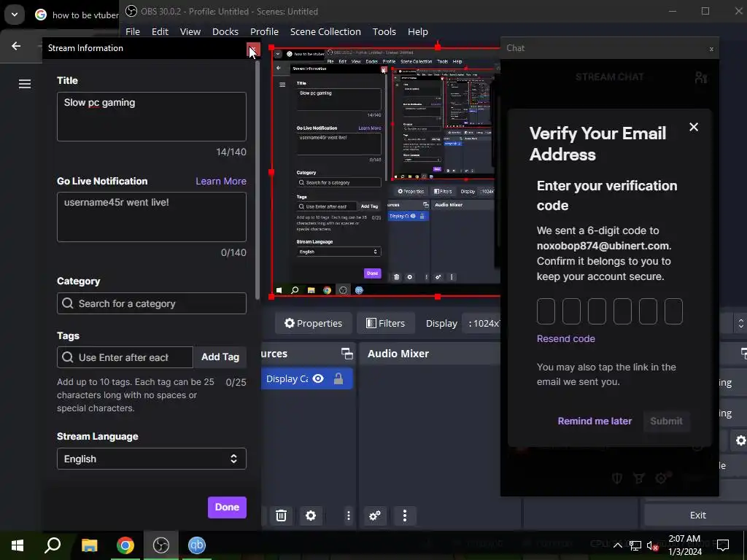Switch to the how to be vtuber tab

pos(76,15)
